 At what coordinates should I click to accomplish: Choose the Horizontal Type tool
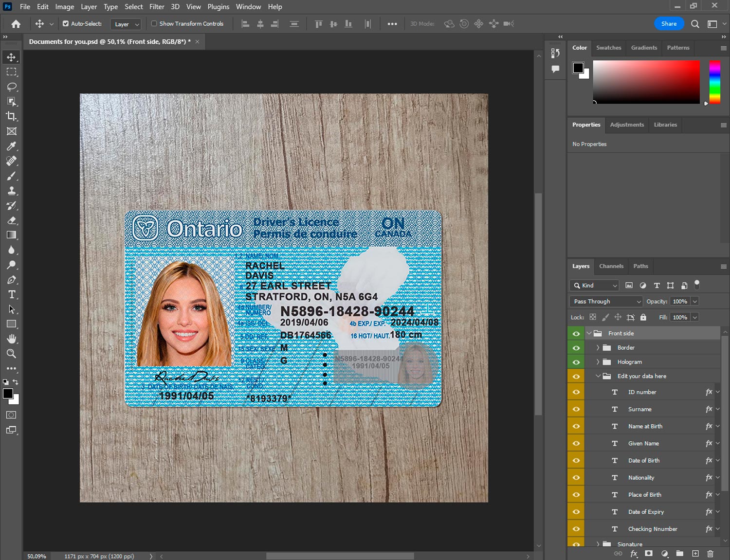click(x=12, y=294)
